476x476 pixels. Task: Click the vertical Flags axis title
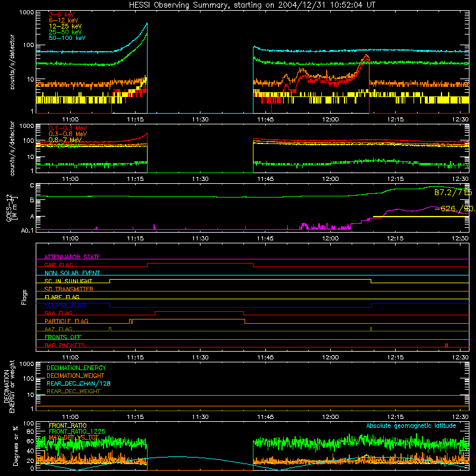24,297
